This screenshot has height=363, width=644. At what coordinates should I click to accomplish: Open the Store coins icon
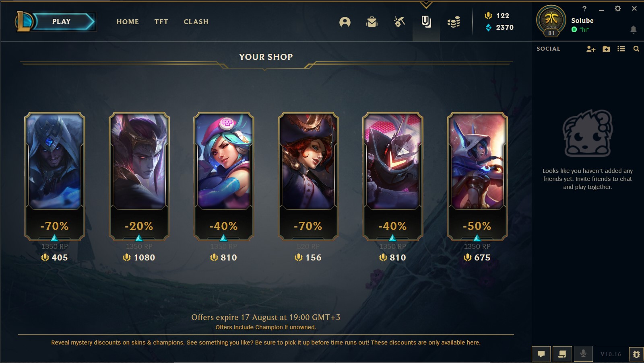tap(454, 22)
